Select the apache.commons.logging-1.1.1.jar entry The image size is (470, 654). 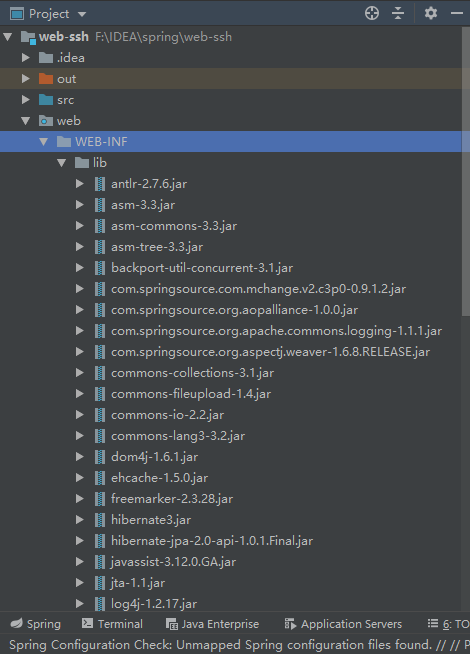(276, 331)
